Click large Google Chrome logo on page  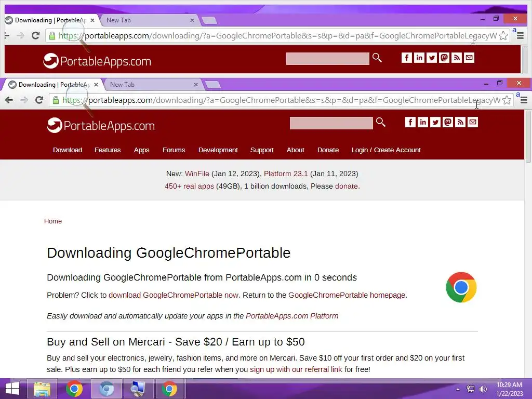coord(461,287)
